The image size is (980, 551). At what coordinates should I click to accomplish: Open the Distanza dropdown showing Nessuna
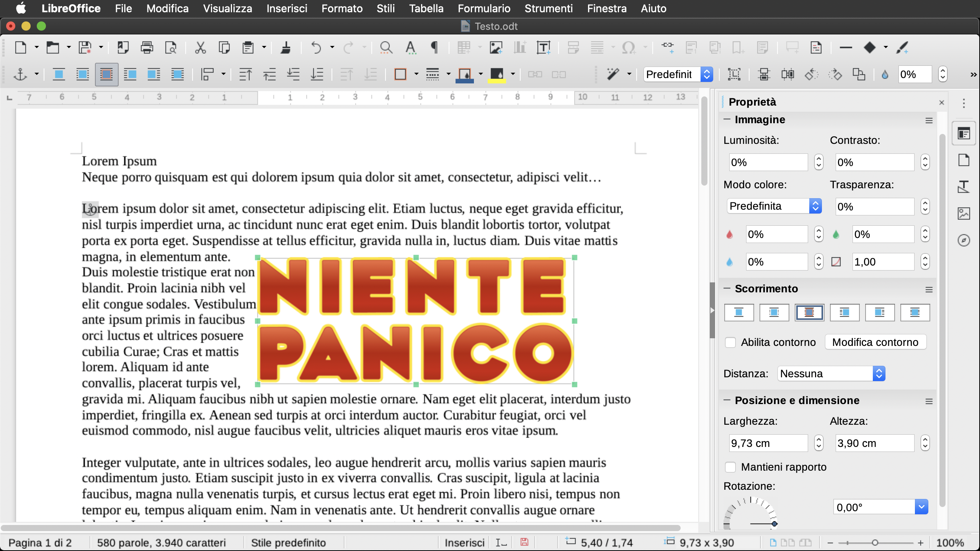click(831, 373)
